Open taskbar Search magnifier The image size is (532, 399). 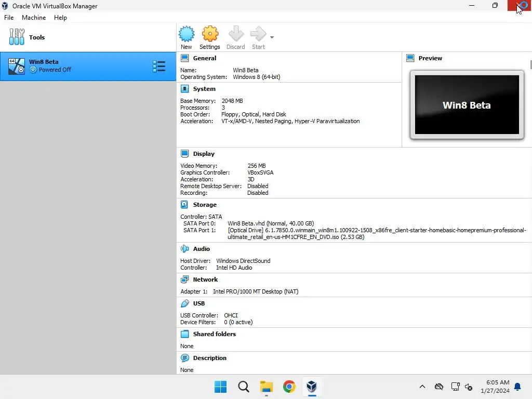[243, 387]
